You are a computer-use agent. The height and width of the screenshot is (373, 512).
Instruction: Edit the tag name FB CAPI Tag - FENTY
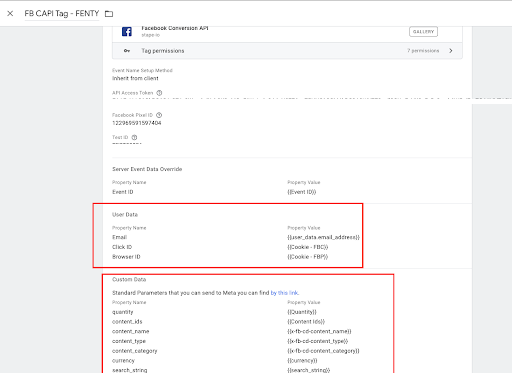point(62,13)
